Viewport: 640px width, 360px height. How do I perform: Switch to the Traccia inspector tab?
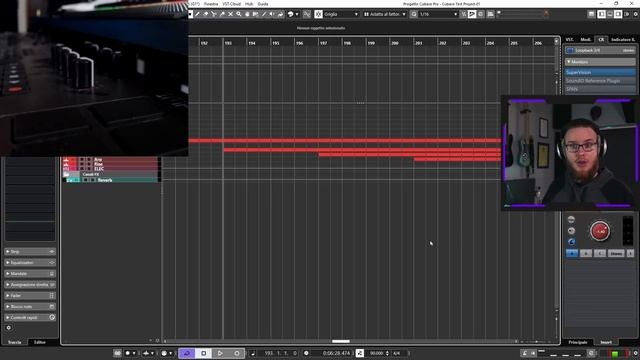[15, 342]
